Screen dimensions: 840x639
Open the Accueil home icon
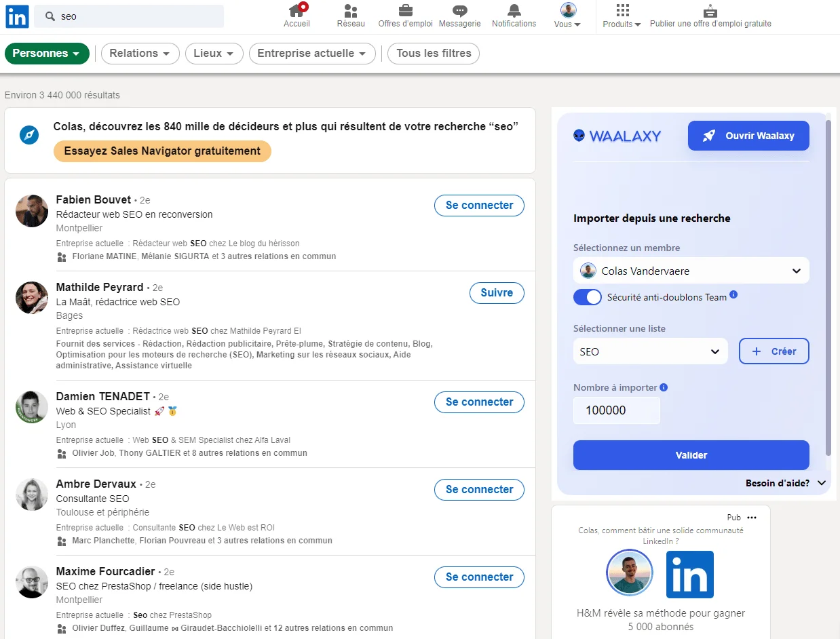point(297,10)
